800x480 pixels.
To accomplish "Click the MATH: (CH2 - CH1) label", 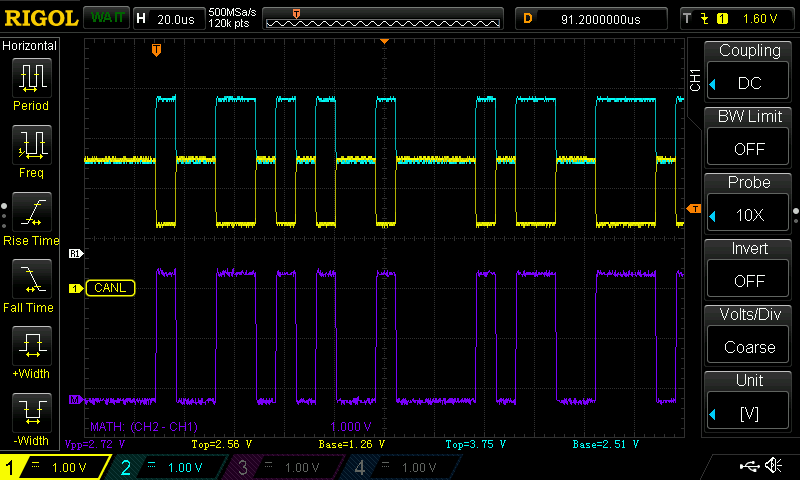I will [144, 426].
